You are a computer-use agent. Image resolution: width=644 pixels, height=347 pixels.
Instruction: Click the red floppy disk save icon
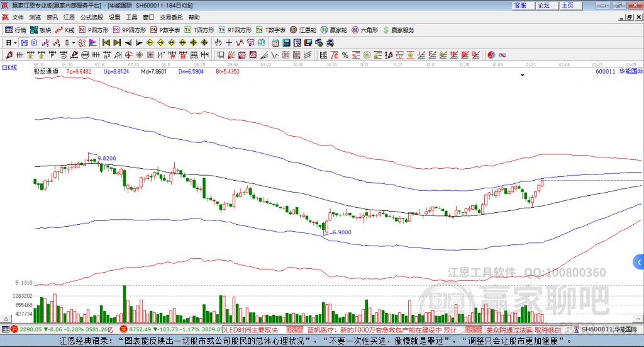tap(308, 43)
